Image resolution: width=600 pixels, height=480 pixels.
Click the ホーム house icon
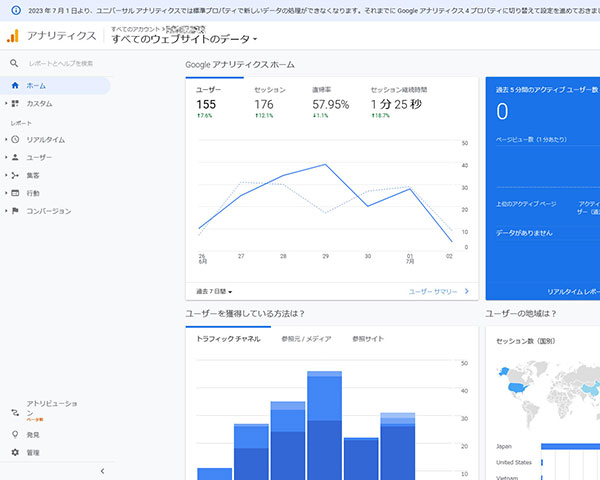(x=15, y=85)
